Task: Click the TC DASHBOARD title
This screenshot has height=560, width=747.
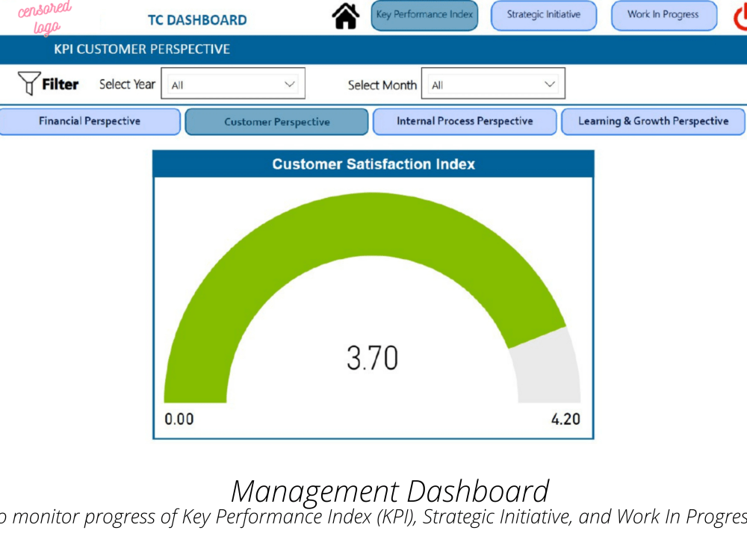Action: pyautogui.click(x=197, y=20)
